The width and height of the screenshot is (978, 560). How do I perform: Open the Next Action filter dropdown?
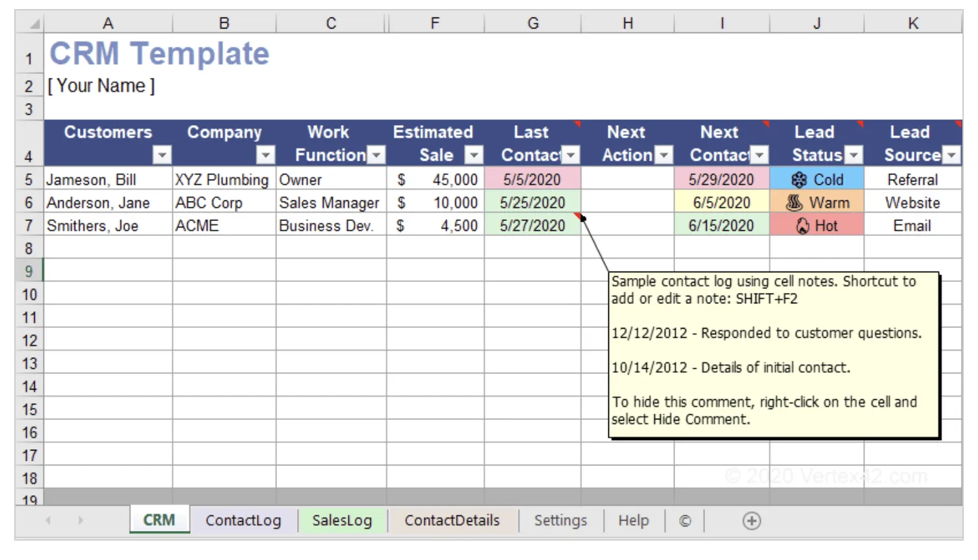[x=663, y=155]
